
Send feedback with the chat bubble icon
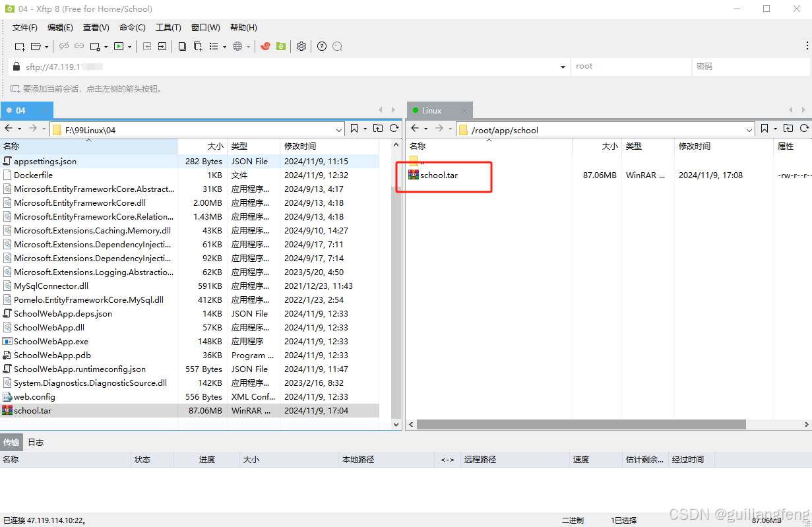click(x=337, y=46)
